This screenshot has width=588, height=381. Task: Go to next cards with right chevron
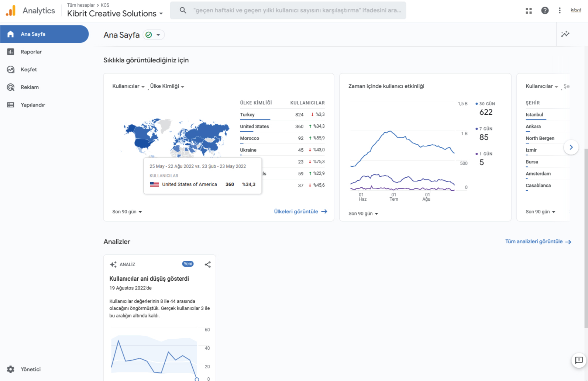click(x=571, y=147)
